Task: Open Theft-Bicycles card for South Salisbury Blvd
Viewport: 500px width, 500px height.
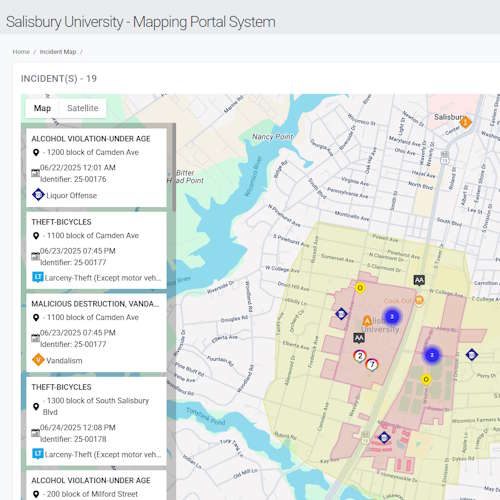Action: [96, 421]
